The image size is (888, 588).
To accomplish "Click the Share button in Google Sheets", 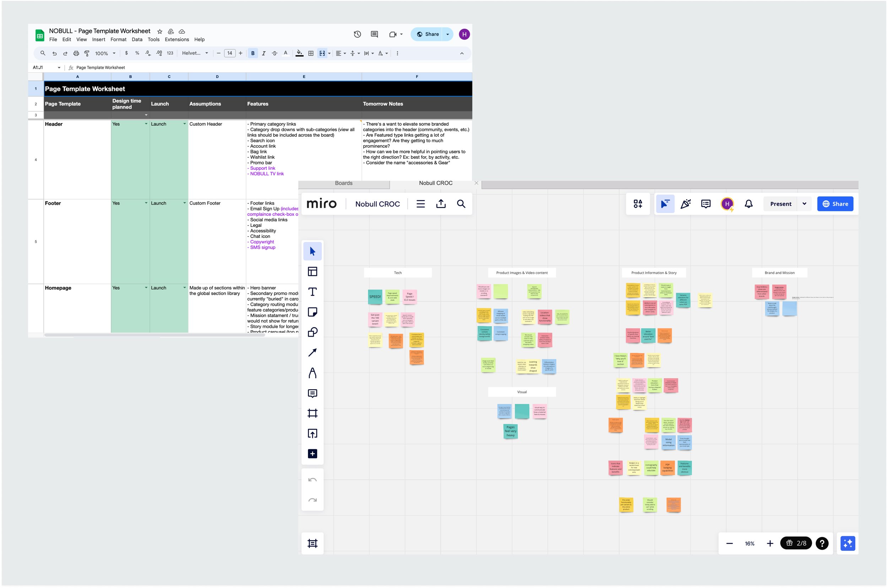I will [x=427, y=34].
